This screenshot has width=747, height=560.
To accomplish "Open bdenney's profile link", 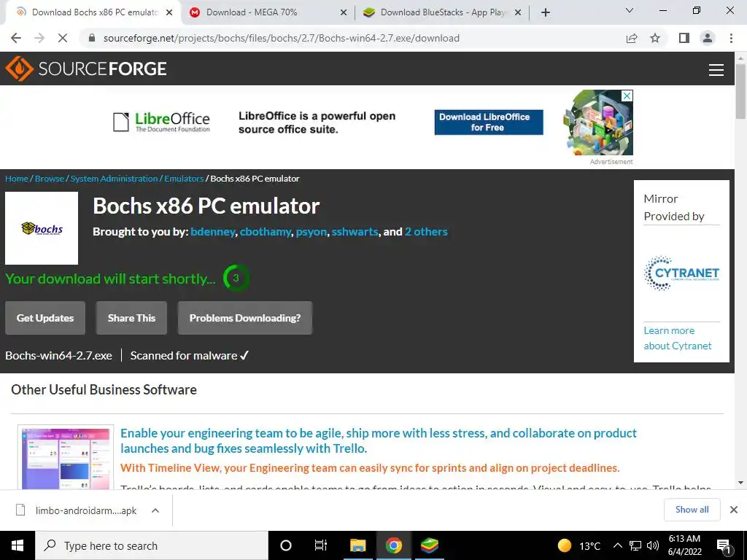I will pyautogui.click(x=212, y=232).
